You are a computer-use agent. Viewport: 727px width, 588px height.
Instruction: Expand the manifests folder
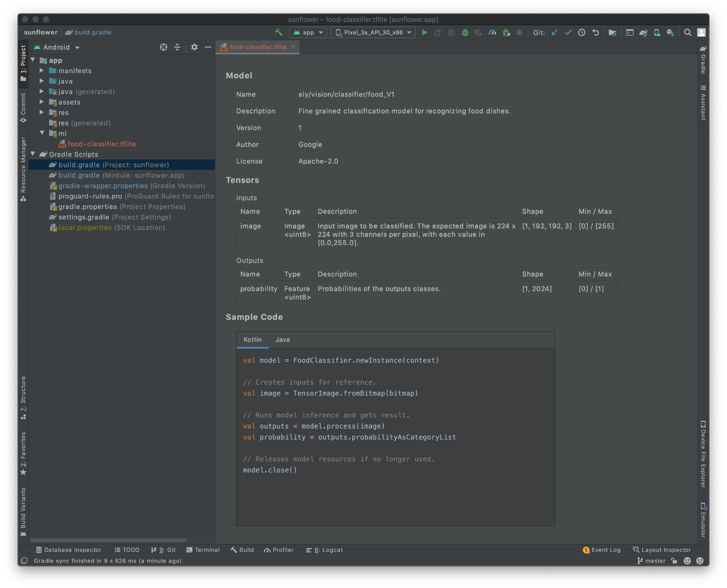[x=42, y=71]
